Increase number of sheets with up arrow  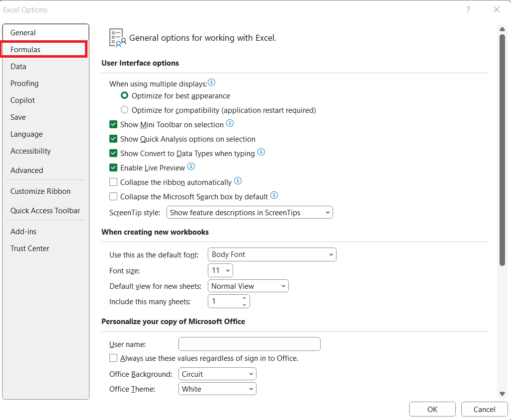coord(244,298)
